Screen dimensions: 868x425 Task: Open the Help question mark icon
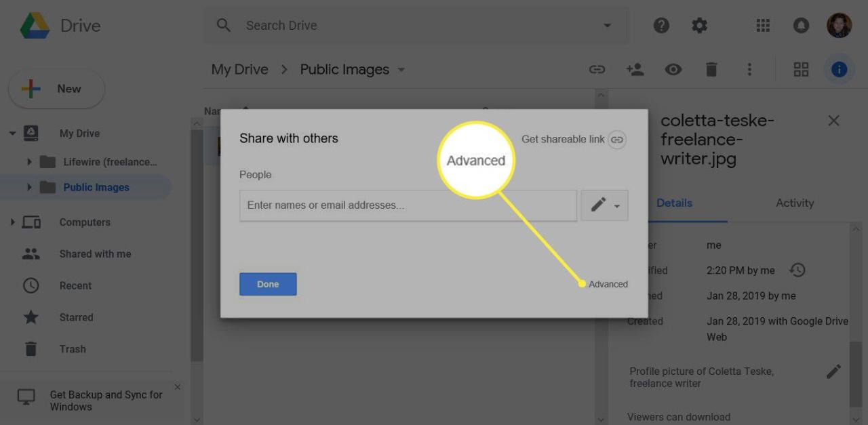coord(661,26)
